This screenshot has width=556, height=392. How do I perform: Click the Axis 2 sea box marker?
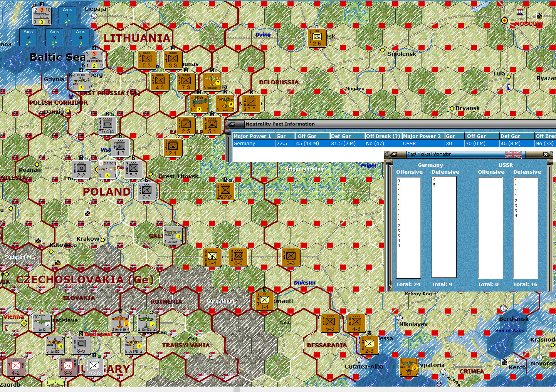coord(28,37)
